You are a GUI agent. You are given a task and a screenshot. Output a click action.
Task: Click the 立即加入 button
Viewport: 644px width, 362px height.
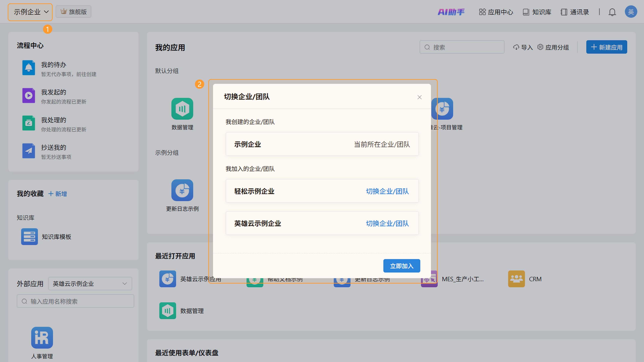(x=401, y=266)
